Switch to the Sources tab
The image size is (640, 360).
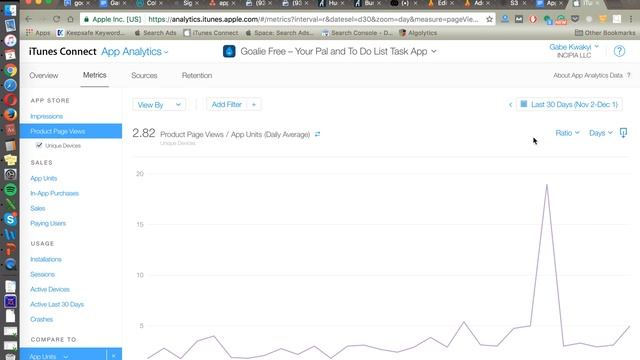tap(144, 76)
